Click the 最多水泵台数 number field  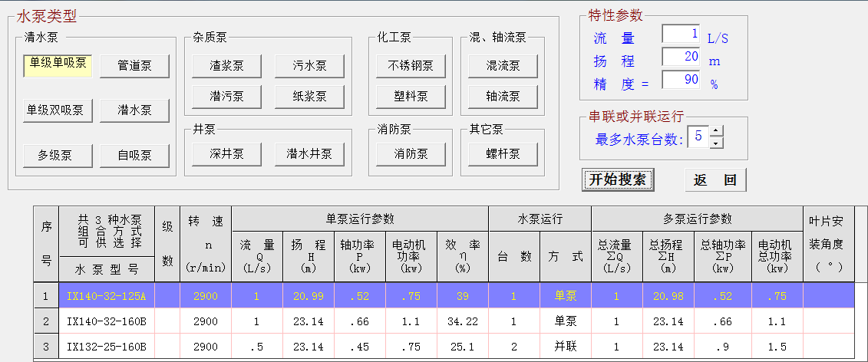pos(698,137)
